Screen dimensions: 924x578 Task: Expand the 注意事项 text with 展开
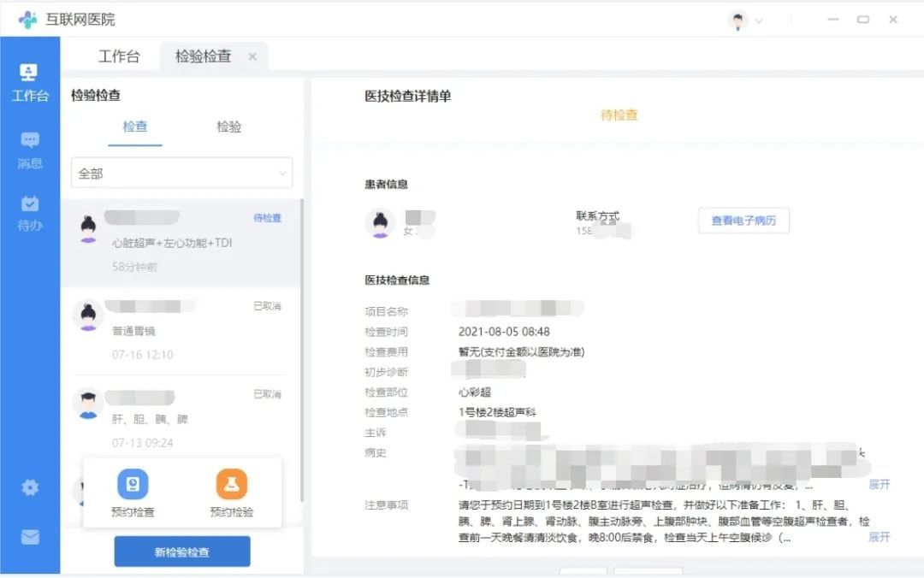coord(880,537)
